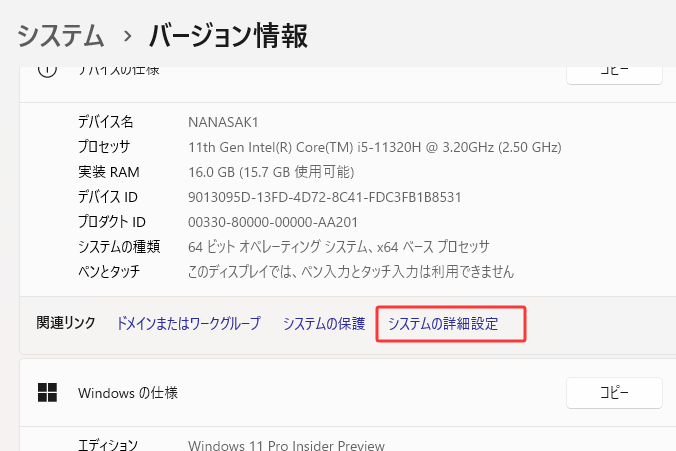Select the 16.0 GB RAM value

click(271, 172)
